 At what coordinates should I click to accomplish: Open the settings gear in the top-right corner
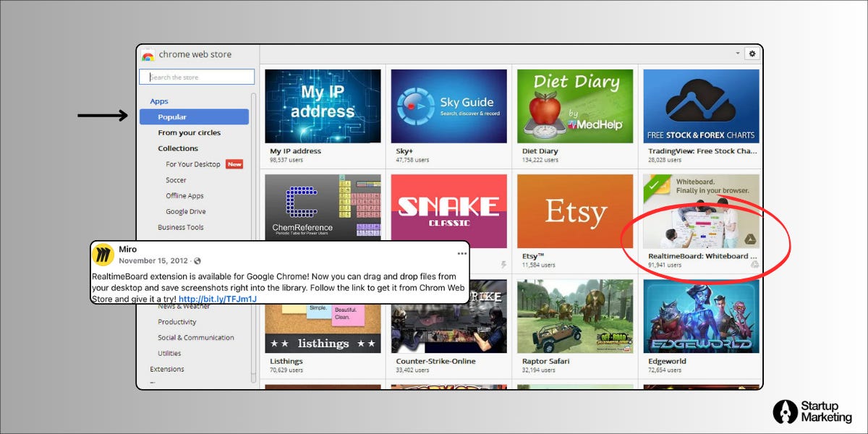point(752,54)
